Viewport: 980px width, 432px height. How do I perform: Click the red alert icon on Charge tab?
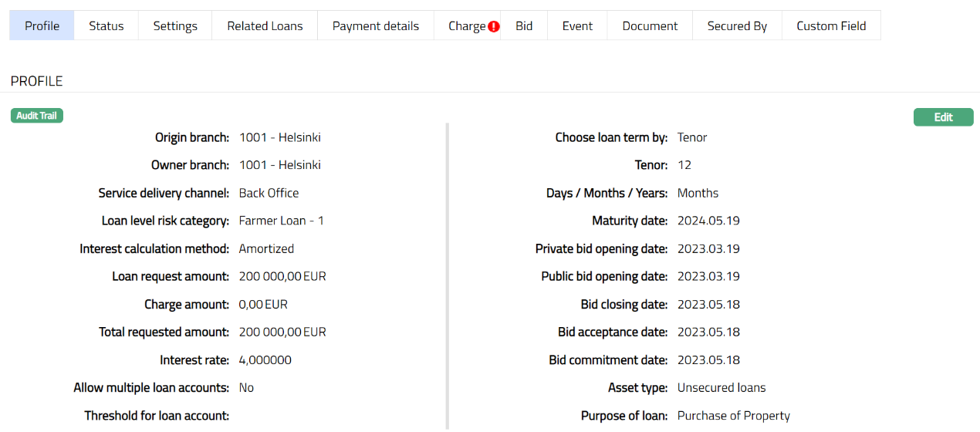(x=494, y=26)
